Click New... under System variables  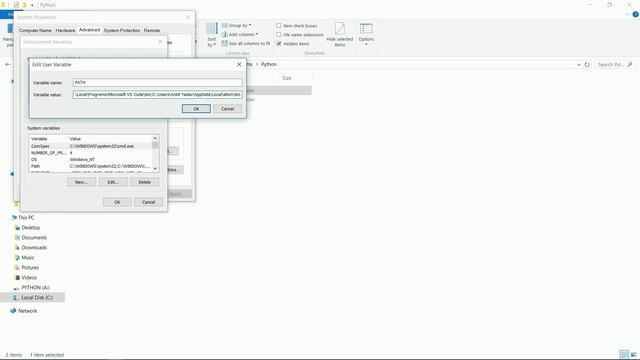pyautogui.click(x=81, y=182)
